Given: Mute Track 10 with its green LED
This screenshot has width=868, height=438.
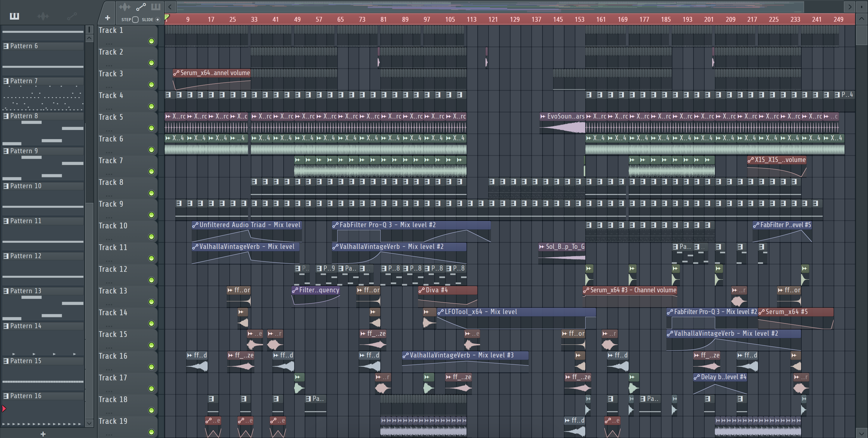Looking at the screenshot, I should pos(152,237).
